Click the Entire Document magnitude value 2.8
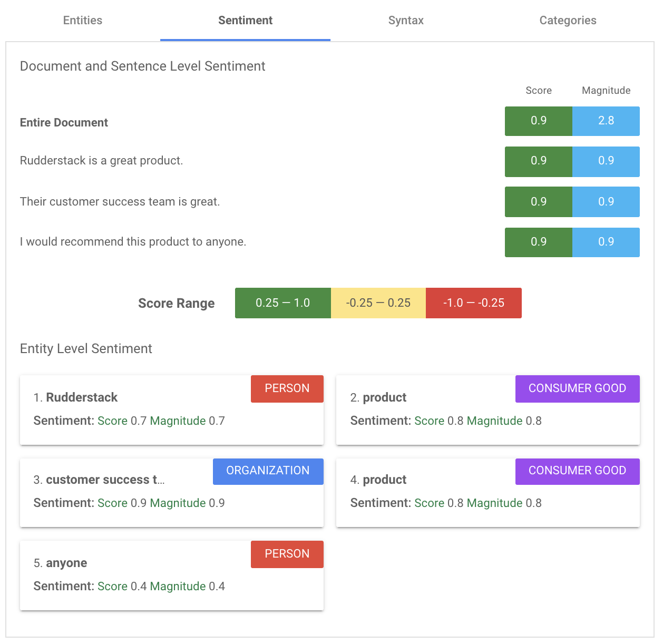 tap(606, 121)
